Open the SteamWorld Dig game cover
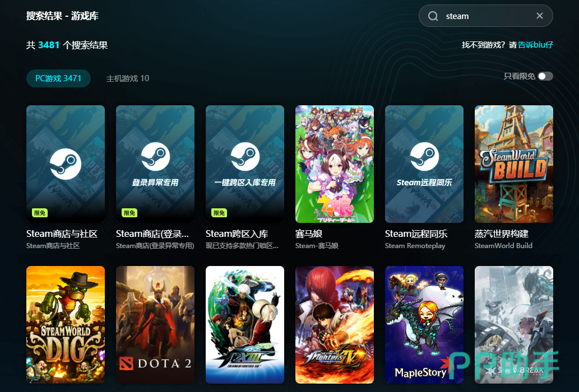 [66, 324]
